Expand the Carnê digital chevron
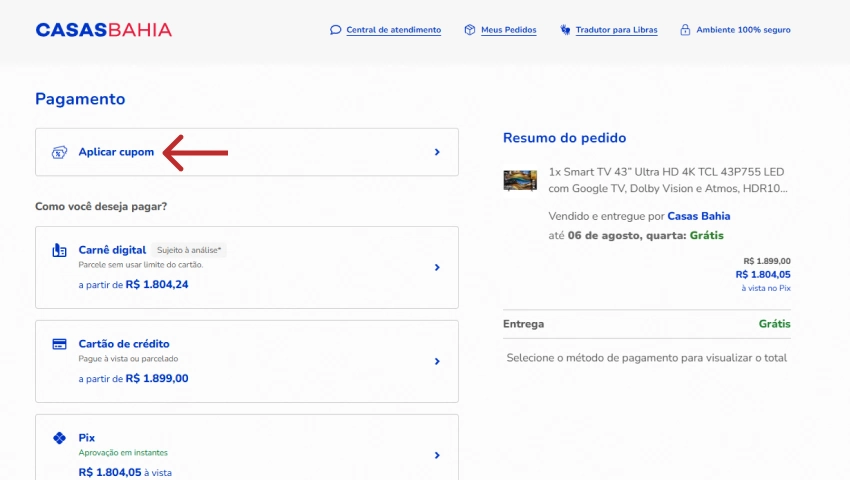This screenshot has height=480, width=850. tap(437, 267)
